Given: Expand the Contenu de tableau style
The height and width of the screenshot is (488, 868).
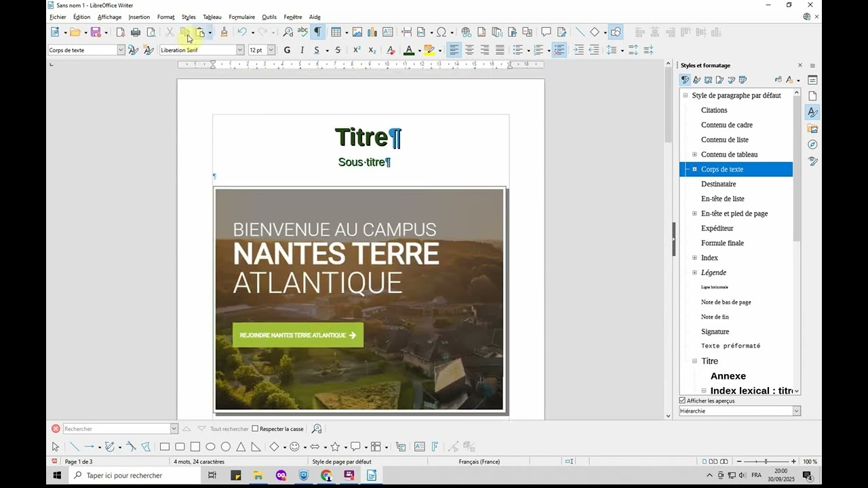Looking at the screenshot, I should (x=694, y=155).
